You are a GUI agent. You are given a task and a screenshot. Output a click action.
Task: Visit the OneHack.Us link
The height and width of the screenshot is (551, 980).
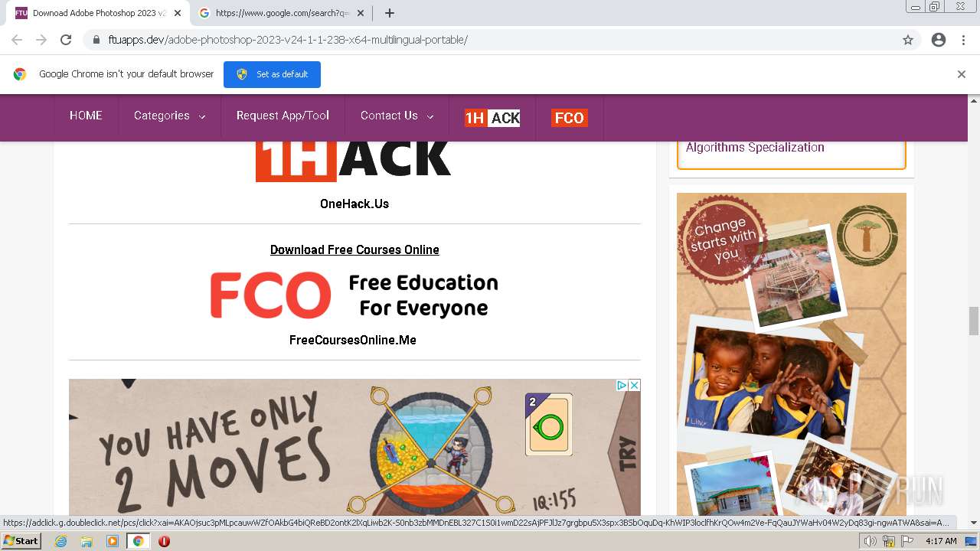tap(354, 204)
